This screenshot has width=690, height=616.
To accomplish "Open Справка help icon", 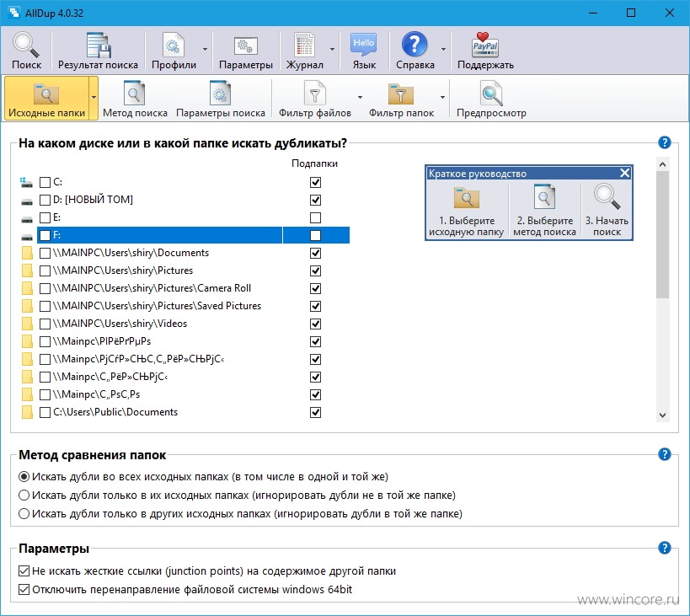I will pos(415,45).
